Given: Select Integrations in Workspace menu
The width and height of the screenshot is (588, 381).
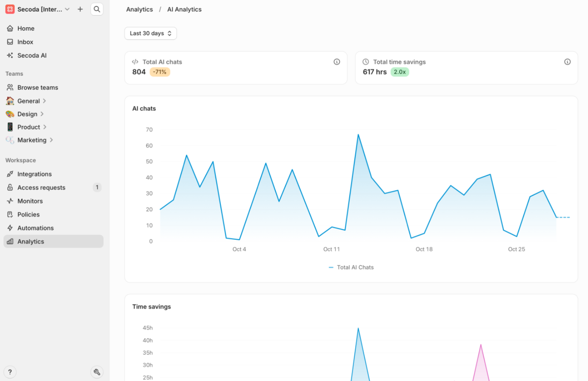Looking at the screenshot, I should pyautogui.click(x=34, y=174).
